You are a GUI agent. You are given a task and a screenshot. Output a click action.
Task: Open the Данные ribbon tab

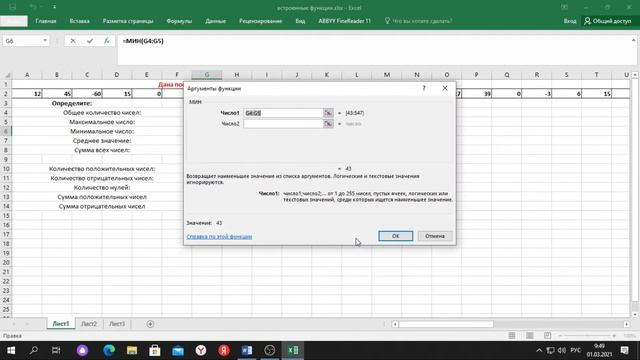click(216, 21)
